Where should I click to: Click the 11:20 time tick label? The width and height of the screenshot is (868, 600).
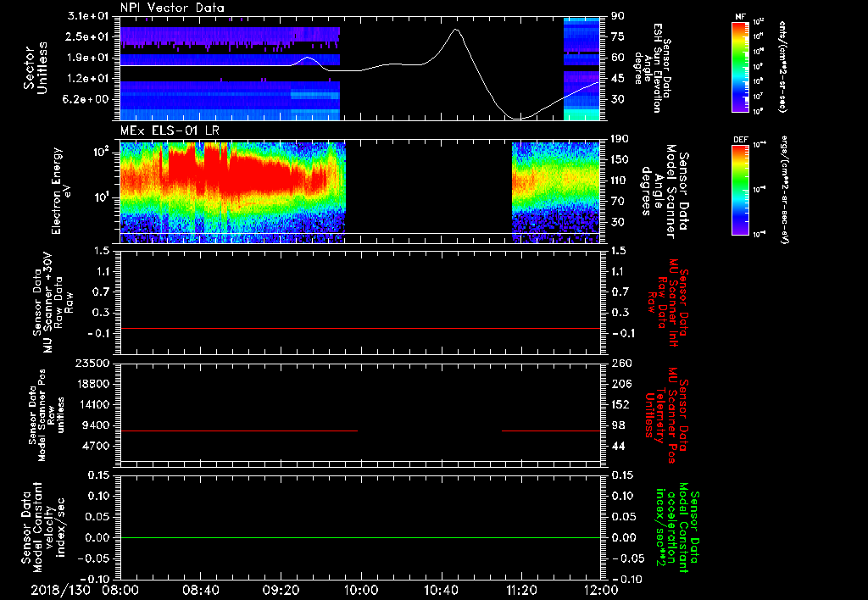point(521,590)
